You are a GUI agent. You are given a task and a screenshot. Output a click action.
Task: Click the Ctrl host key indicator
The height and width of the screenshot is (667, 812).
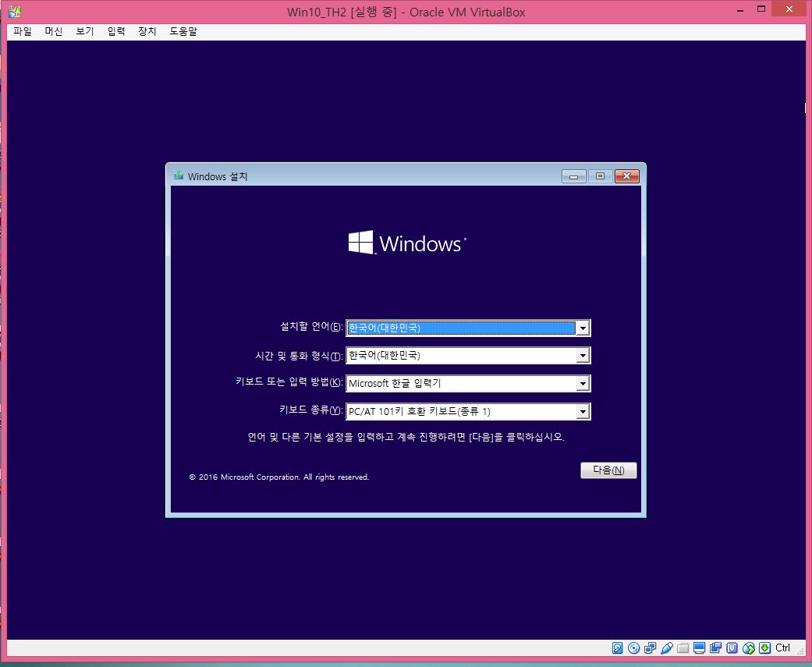click(782, 647)
